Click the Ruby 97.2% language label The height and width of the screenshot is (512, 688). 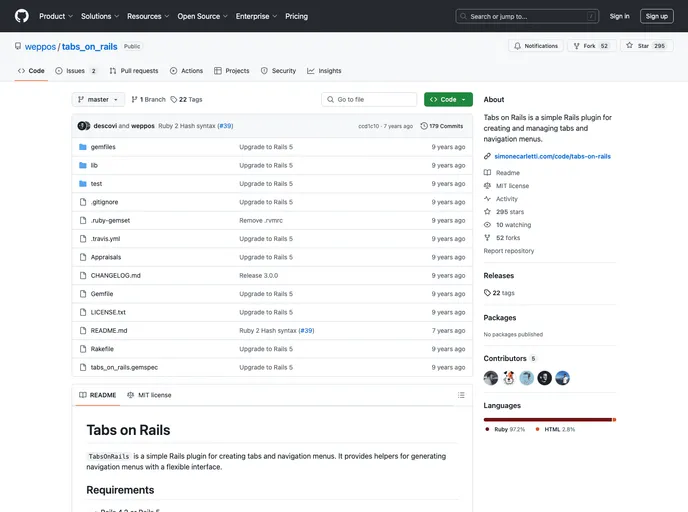(x=505, y=430)
